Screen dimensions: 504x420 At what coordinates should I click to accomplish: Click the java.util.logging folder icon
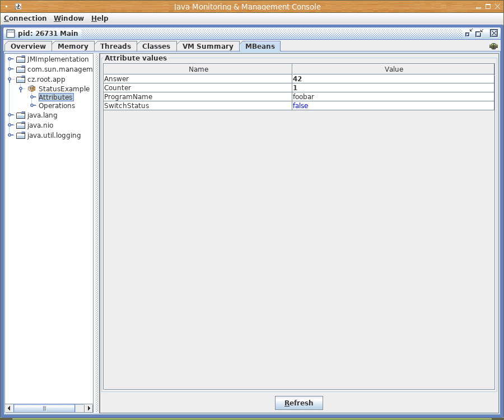(21, 136)
